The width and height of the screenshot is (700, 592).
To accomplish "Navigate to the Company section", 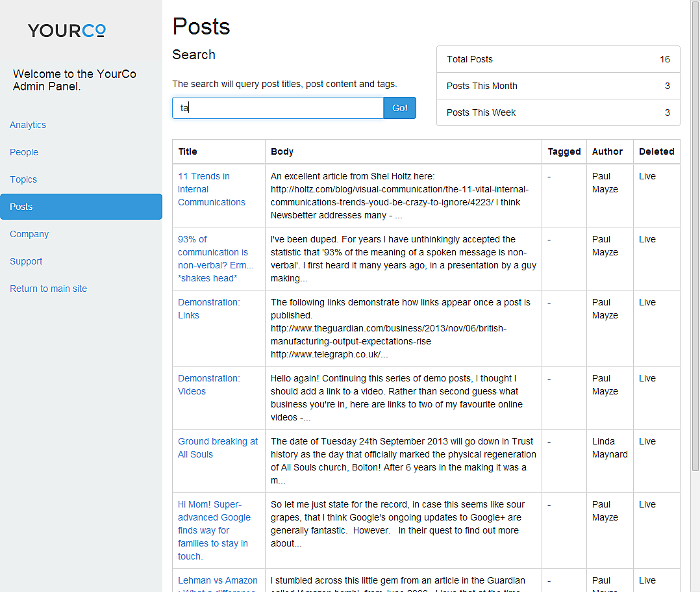I will point(29,234).
